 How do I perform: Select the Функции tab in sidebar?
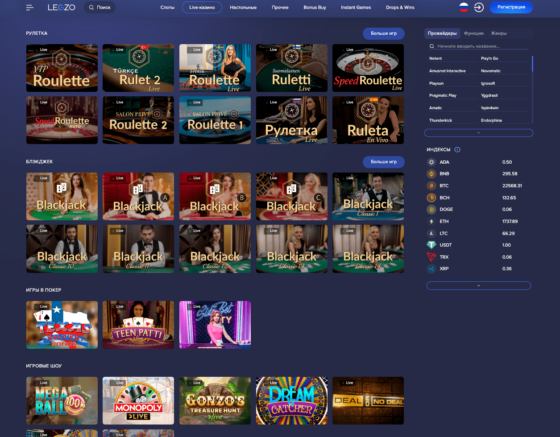tap(474, 33)
